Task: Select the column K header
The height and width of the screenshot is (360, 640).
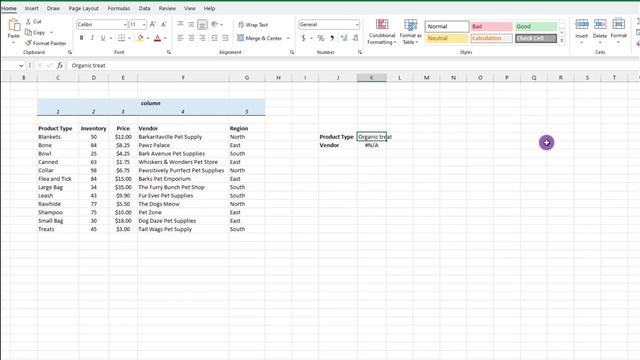Action: coord(371,78)
